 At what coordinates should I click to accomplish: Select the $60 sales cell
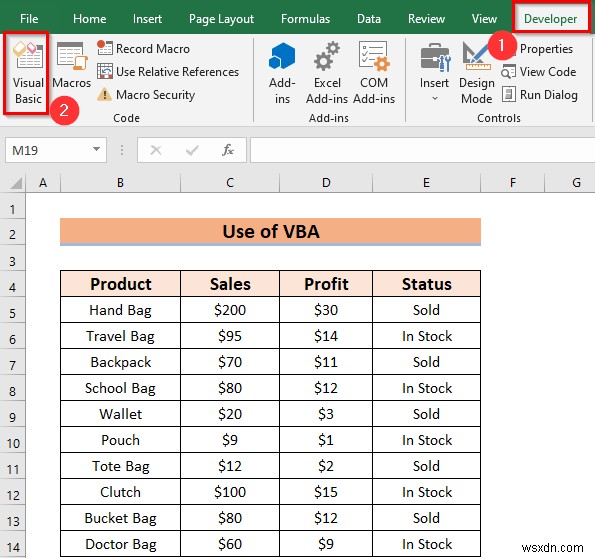(230, 544)
